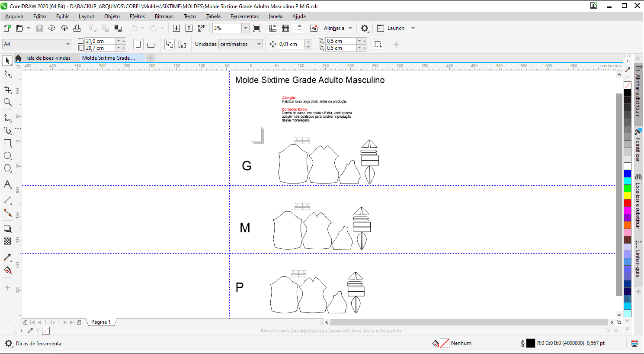The height and width of the screenshot is (354, 644).
Task: Open the Localizar e substituir docker
Action: click(638, 201)
